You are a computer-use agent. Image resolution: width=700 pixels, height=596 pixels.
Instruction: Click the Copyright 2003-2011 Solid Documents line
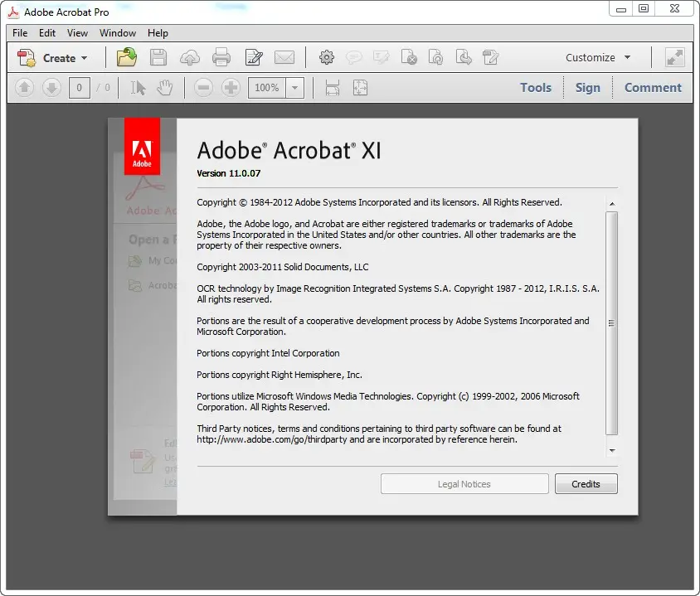click(x=283, y=267)
